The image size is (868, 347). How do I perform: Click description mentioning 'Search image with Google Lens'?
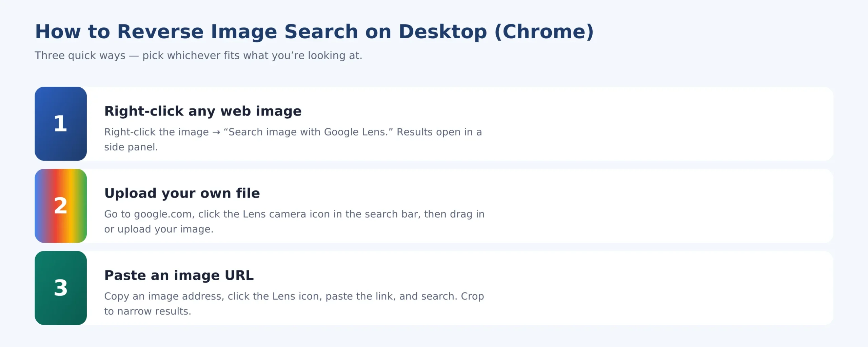tap(293, 139)
